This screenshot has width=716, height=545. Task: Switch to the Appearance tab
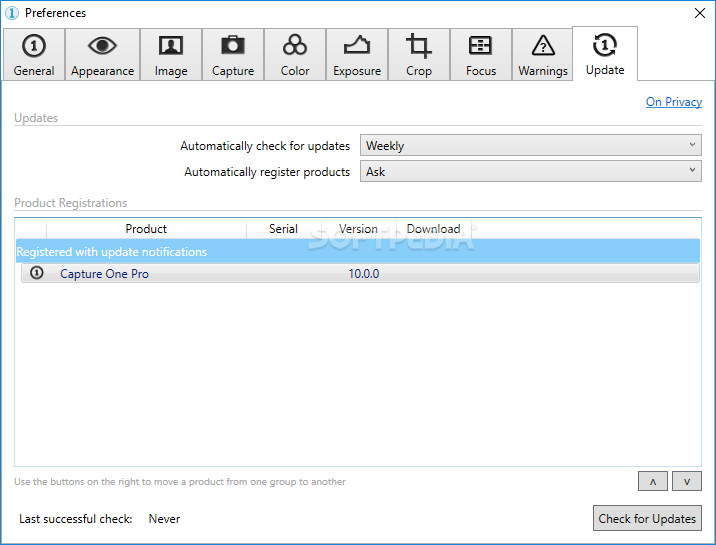coord(102,55)
